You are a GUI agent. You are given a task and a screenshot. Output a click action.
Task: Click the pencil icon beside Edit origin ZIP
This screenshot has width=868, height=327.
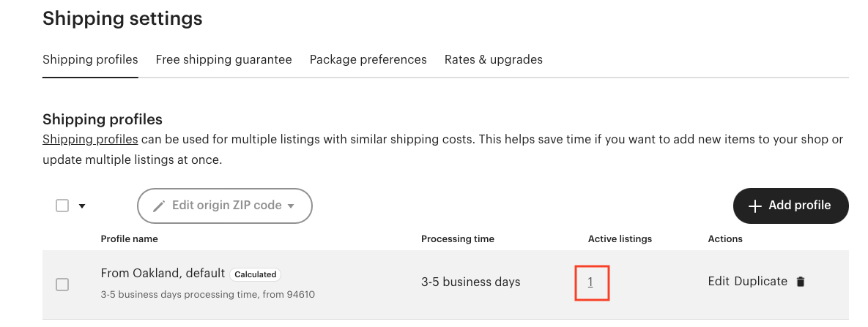(159, 206)
